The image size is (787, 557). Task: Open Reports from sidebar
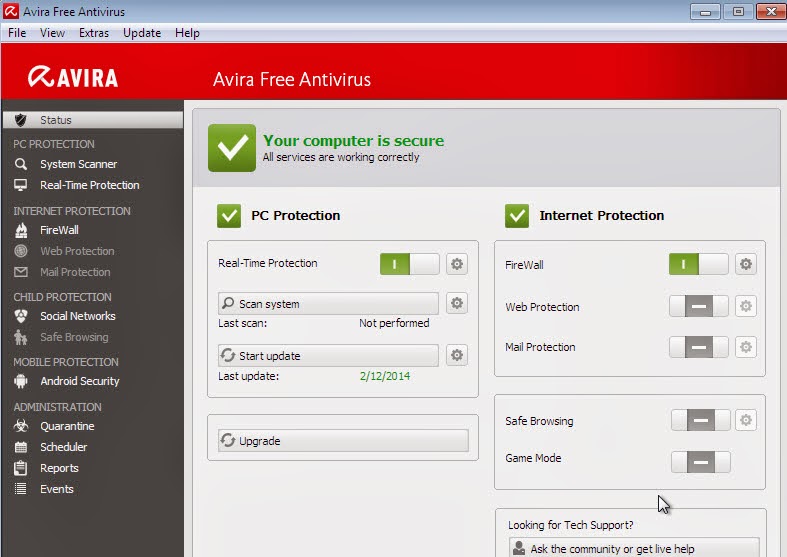(59, 468)
